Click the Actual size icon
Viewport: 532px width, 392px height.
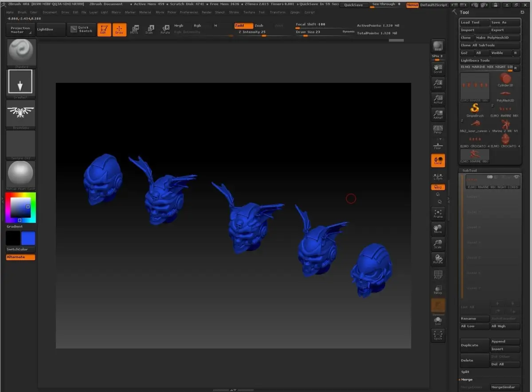pyautogui.click(x=438, y=99)
